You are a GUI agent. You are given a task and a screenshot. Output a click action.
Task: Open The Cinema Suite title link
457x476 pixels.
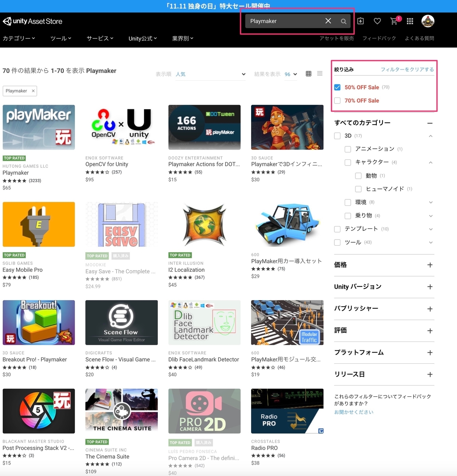(107, 457)
